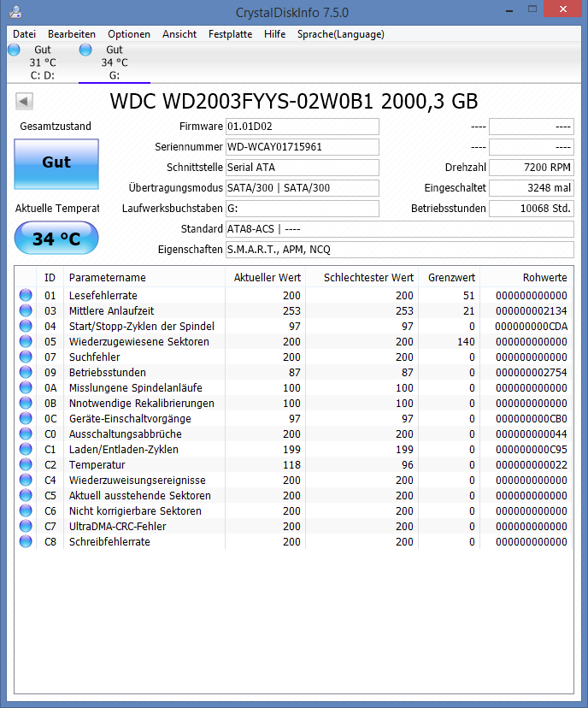Click the UltraDMA-CRC-Fehler parameter name

[x=117, y=526]
